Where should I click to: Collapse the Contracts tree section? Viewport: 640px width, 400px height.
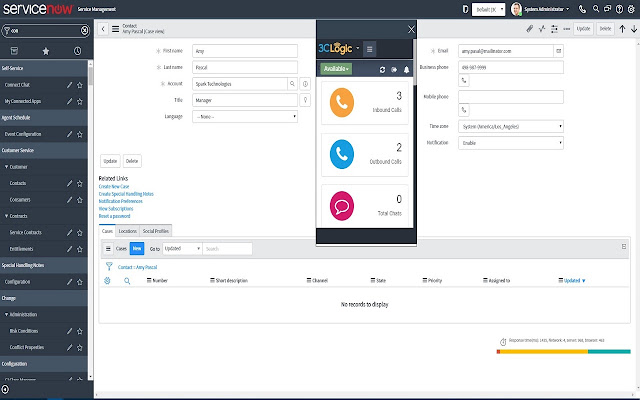click(x=16, y=216)
